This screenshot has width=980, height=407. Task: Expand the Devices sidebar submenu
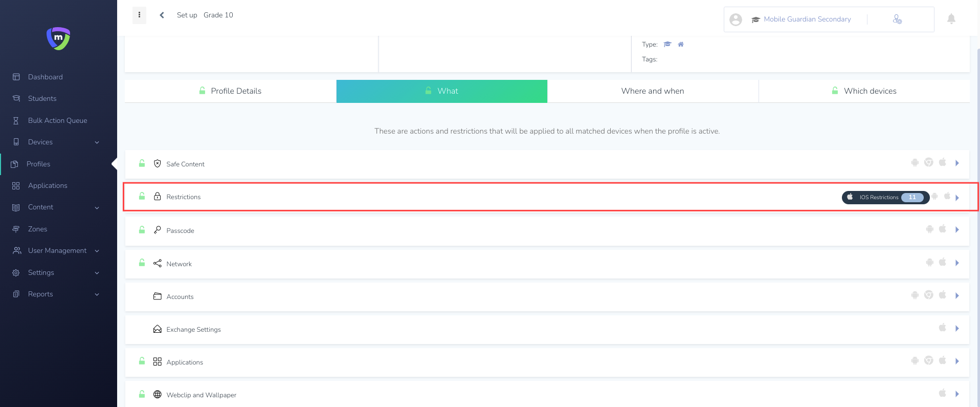97,142
